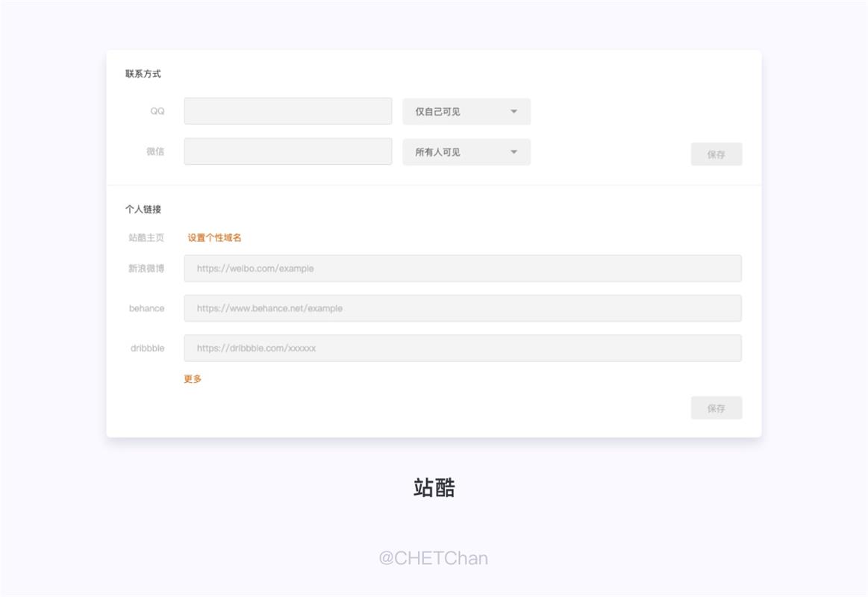Click the 联系方式 section heading
Screen dimensions: 868x597
pyautogui.click(x=143, y=74)
